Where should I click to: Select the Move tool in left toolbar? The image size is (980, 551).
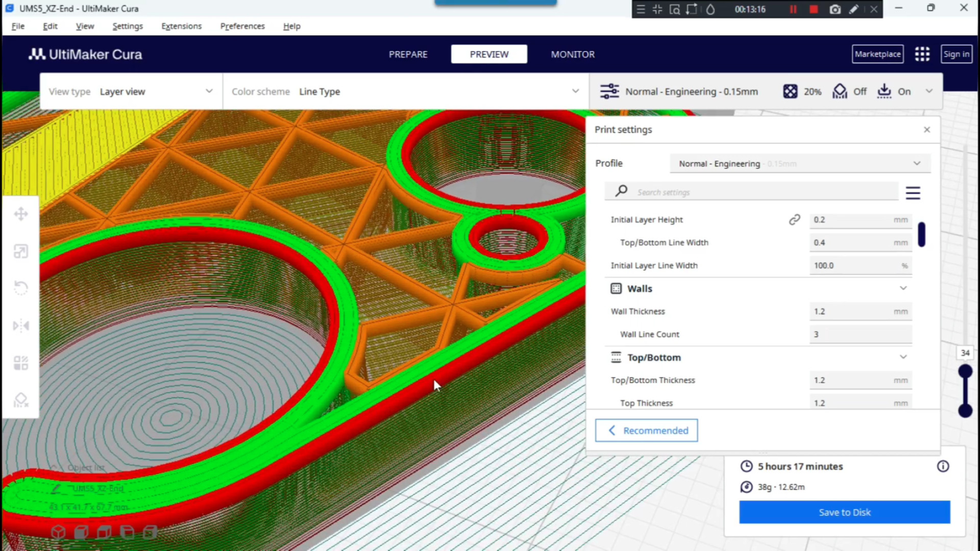(x=21, y=214)
